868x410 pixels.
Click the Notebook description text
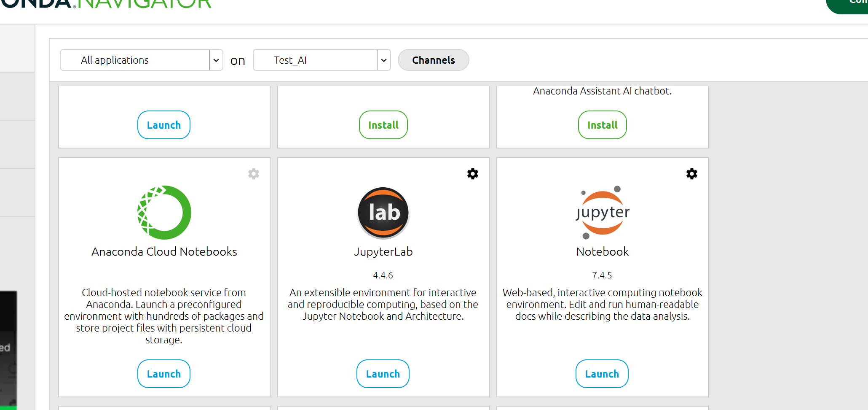click(x=603, y=304)
